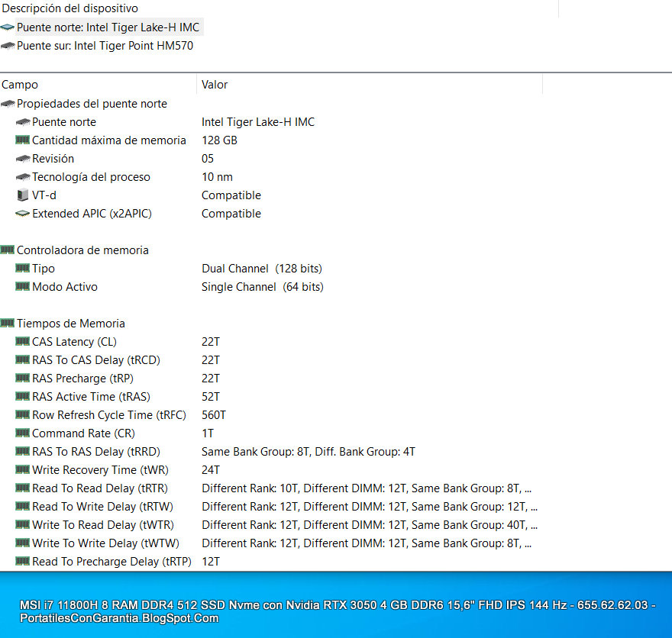Click the Dual Channel (128 bits) value
Viewport: 672px width, 638px height.
click(x=262, y=269)
